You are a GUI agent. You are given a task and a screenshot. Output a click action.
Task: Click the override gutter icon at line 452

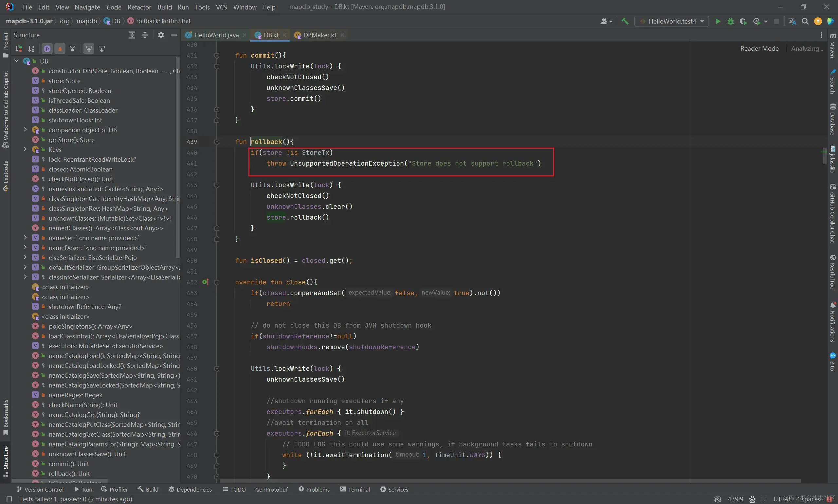205,282
